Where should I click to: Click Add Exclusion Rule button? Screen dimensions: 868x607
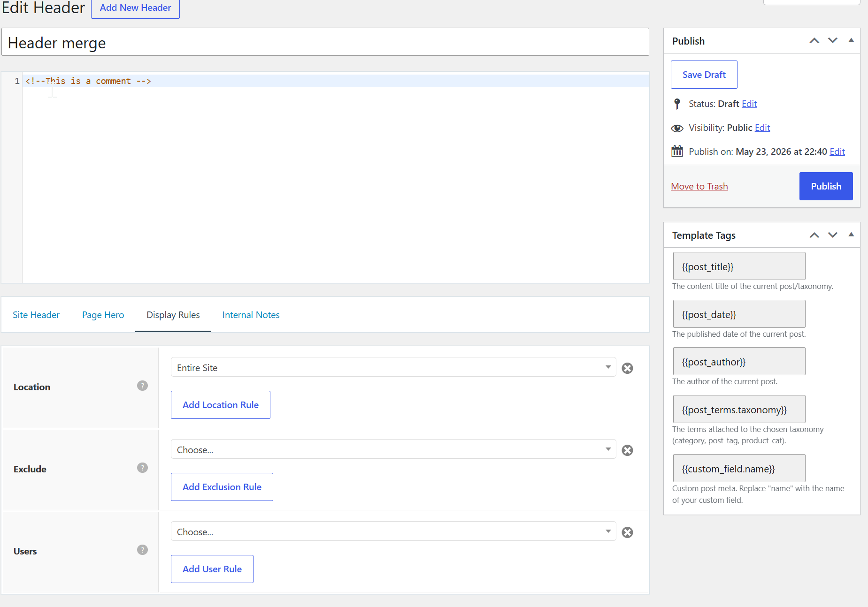222,487
